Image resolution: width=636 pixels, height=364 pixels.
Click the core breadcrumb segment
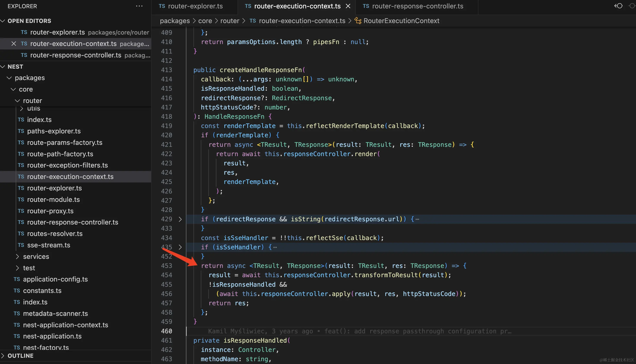pyautogui.click(x=205, y=21)
